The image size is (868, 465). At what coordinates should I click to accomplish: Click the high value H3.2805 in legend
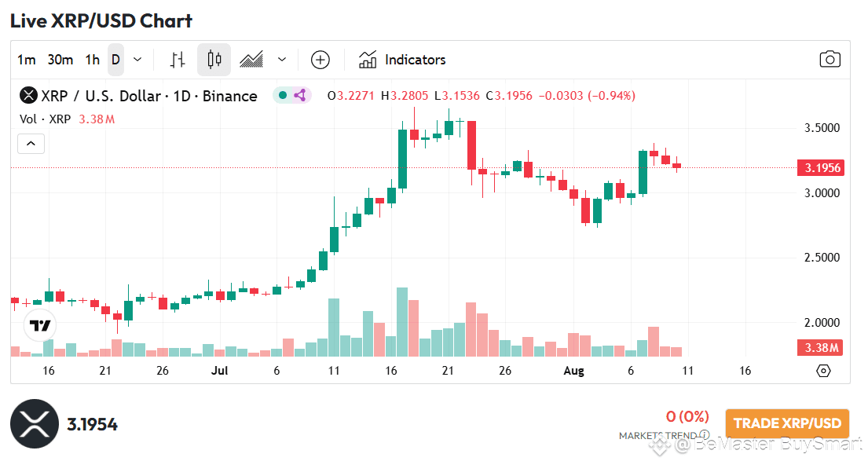point(405,96)
